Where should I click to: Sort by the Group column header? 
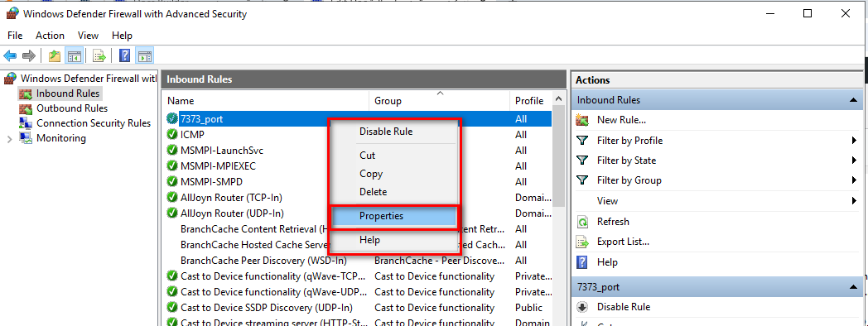(439, 101)
